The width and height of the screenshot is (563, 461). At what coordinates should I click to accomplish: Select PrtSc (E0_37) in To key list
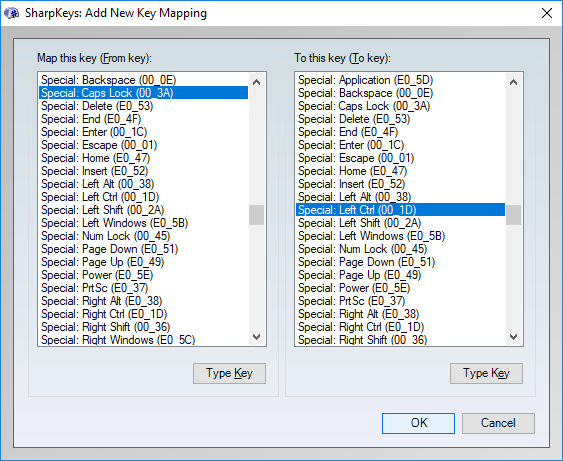point(400,301)
